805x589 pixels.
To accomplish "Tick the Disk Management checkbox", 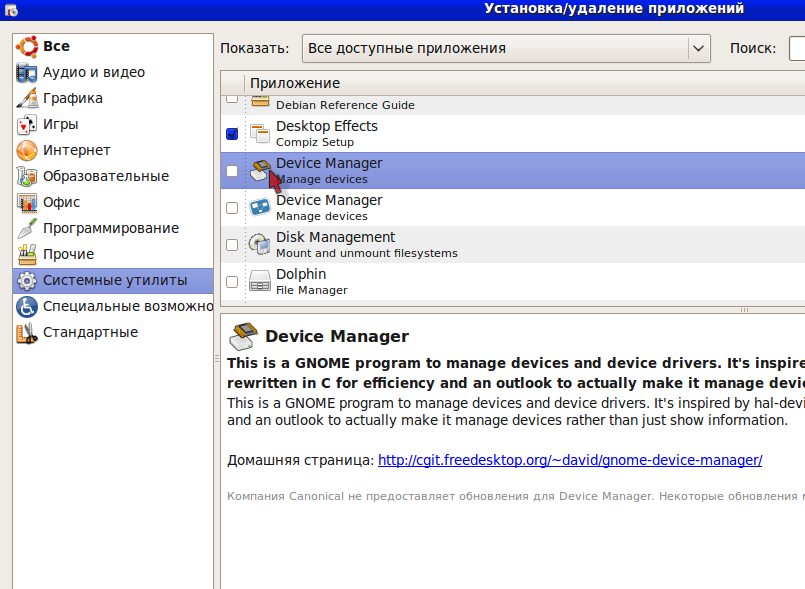I will [x=232, y=245].
